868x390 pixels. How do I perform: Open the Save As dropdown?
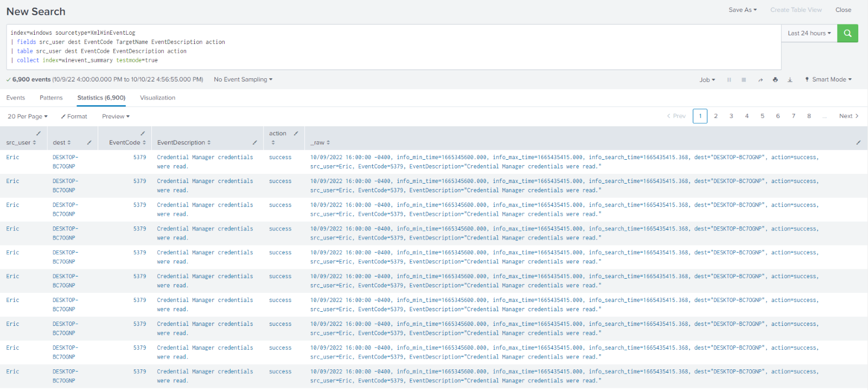[743, 10]
